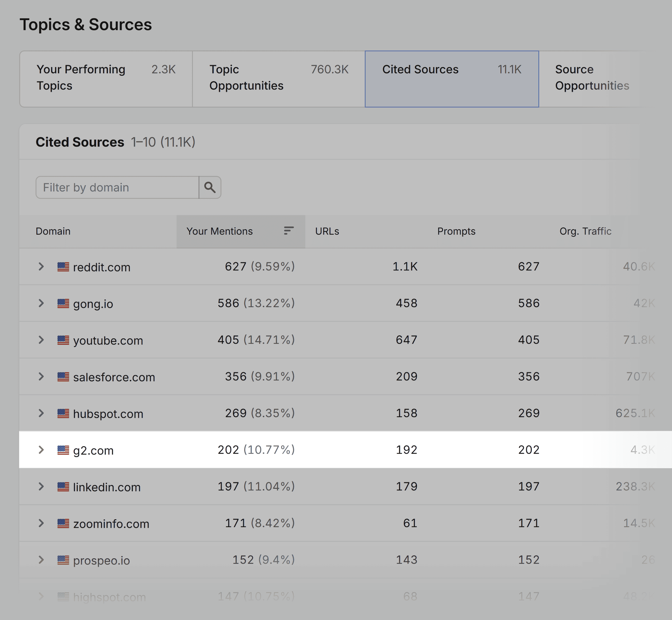Click the gong.io domain name
The image size is (672, 620).
click(93, 304)
